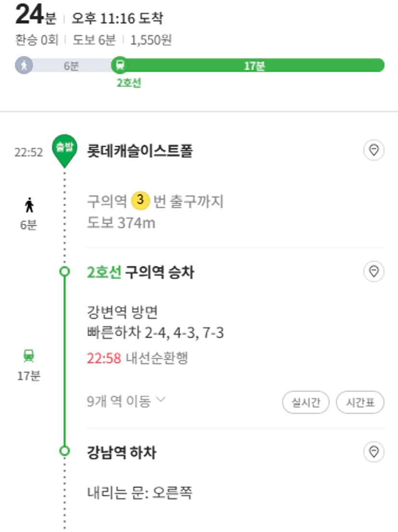Tap the 롯데캐슬이스트폴 origin name

pos(140,151)
